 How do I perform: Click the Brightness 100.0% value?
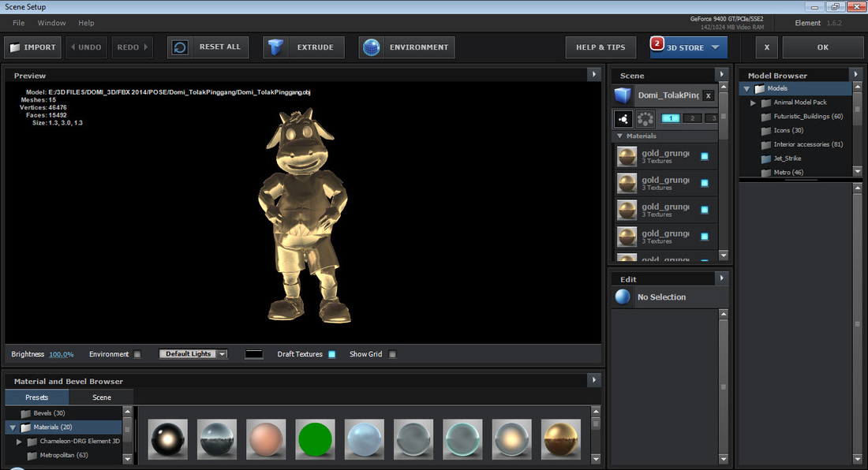[x=62, y=354]
